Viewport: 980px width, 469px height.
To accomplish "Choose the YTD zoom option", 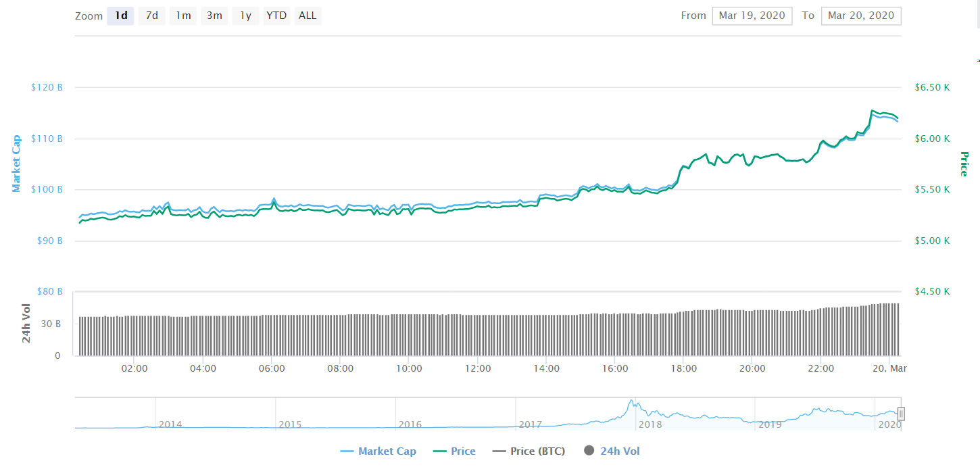I will coord(276,16).
